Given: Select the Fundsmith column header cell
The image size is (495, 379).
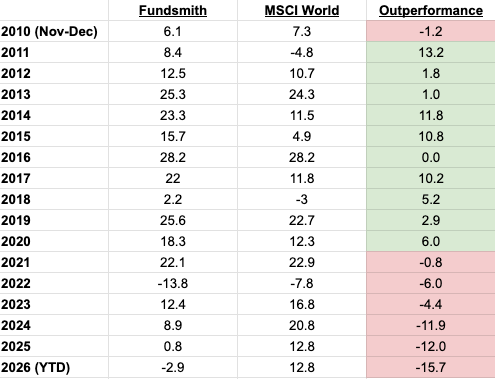Looking at the screenshot, I should pos(173,10).
